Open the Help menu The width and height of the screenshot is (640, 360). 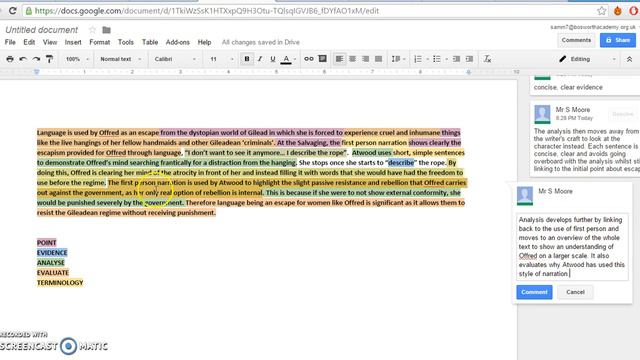click(204, 42)
